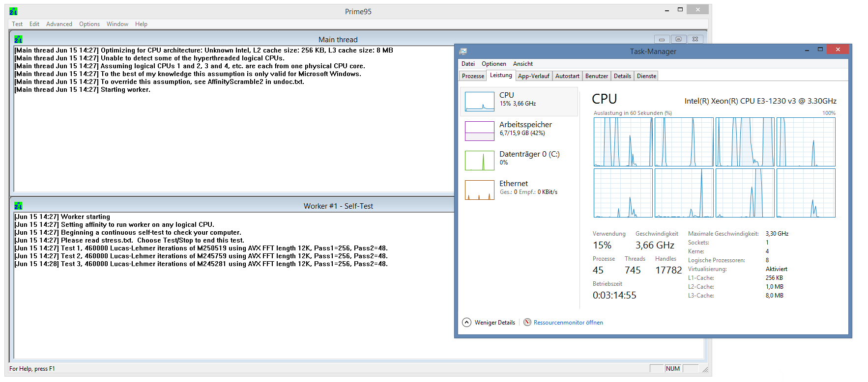Open the Help menu in Prime95
Viewport: 868px width, 382px height.
pos(141,24)
